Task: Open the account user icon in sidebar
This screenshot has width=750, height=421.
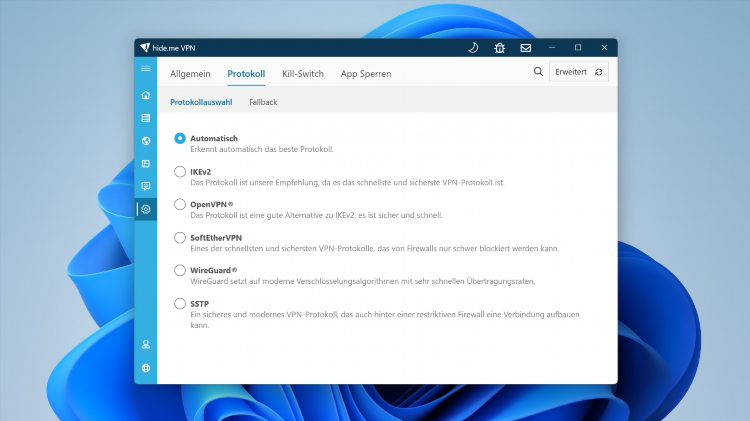Action: [146, 344]
